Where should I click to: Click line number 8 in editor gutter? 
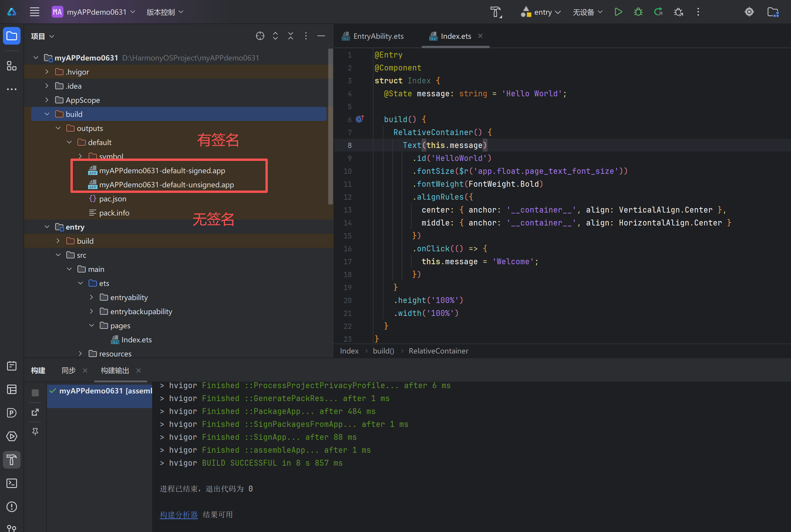(x=349, y=145)
